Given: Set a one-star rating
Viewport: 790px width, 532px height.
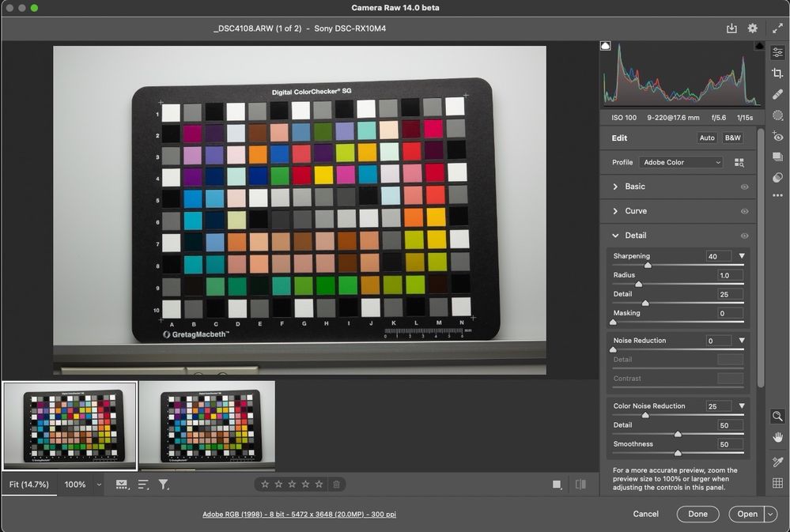Looking at the screenshot, I should (265, 484).
